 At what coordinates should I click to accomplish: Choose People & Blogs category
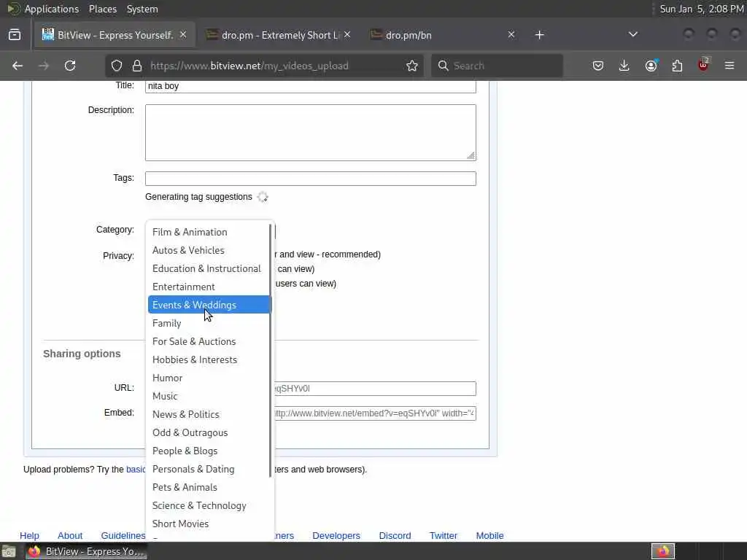point(209,451)
